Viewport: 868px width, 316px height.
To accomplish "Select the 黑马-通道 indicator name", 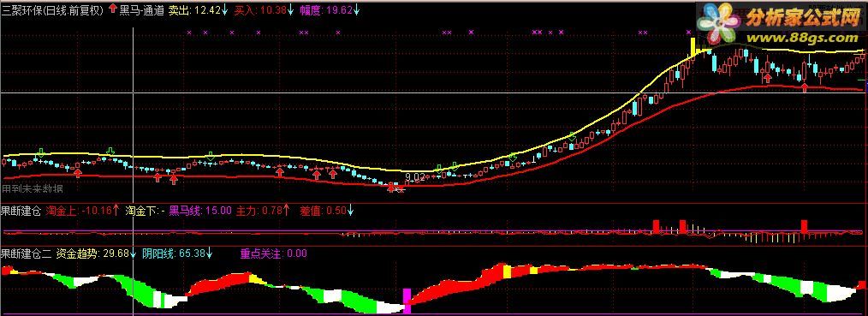I will [142, 9].
